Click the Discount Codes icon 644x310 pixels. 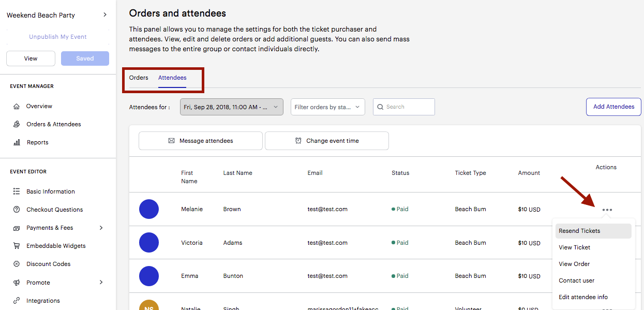(x=17, y=264)
